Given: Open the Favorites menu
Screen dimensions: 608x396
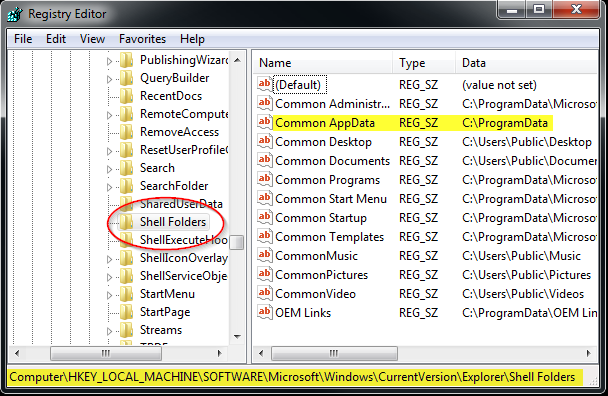Looking at the screenshot, I should 142,39.
